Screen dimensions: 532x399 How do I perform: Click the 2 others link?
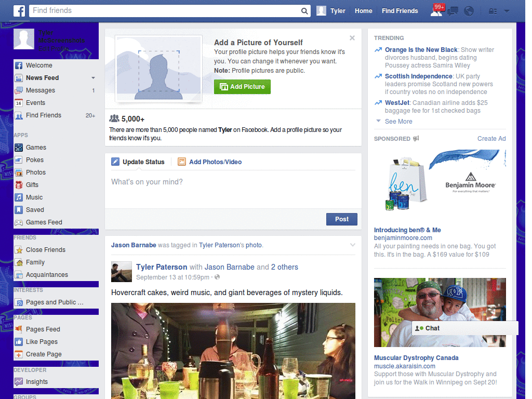coord(284,267)
